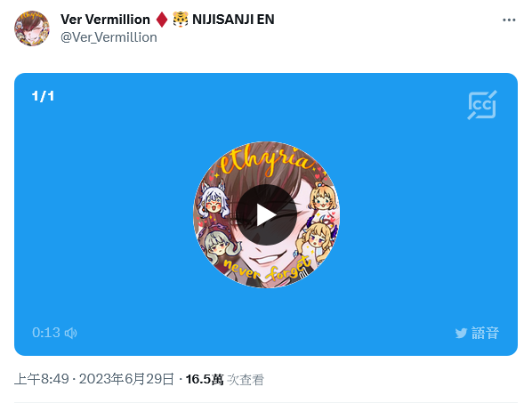Open the 上午8:49 timestamp link
532x403 pixels.
(x=42, y=379)
